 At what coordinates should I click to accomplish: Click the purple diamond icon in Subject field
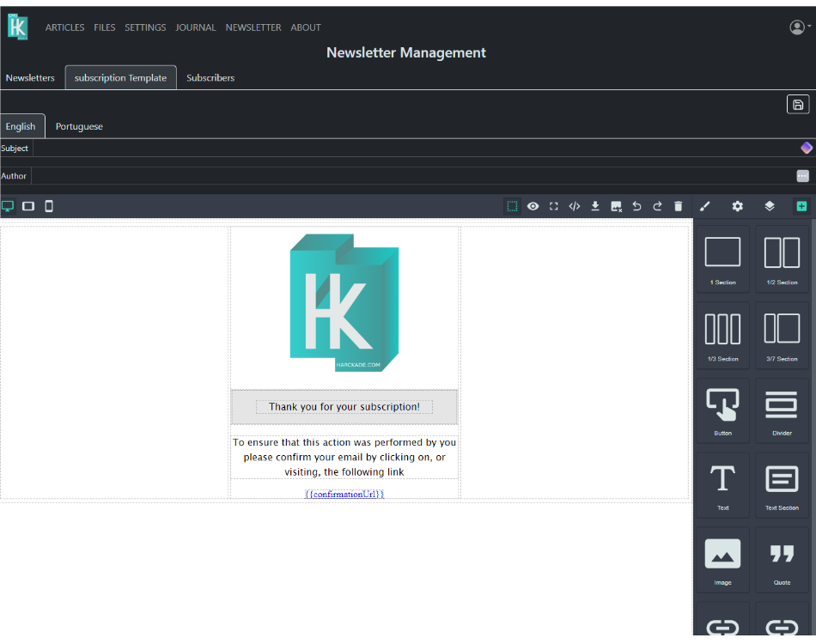coord(806,148)
